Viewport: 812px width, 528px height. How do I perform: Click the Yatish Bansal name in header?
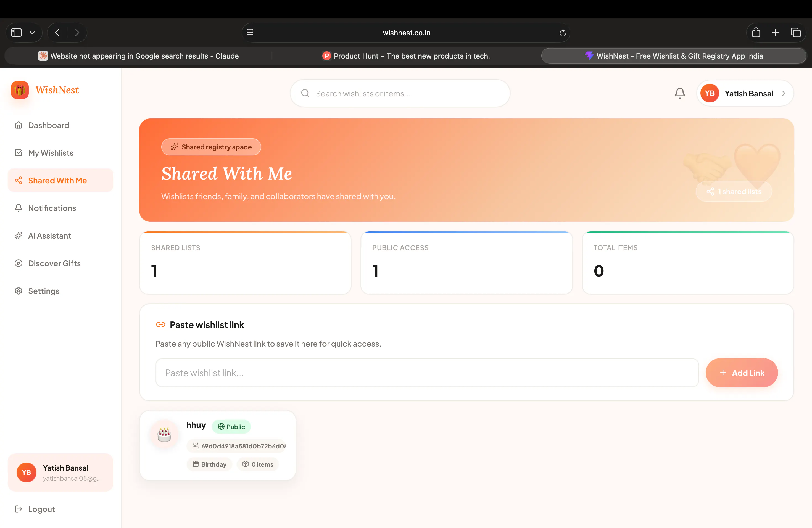[x=749, y=93]
